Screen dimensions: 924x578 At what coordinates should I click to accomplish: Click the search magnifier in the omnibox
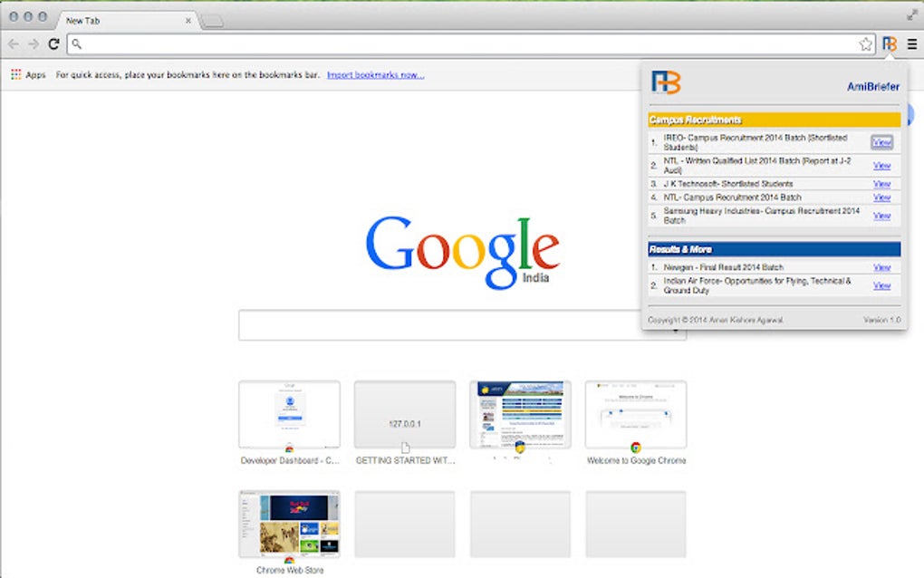(x=76, y=43)
